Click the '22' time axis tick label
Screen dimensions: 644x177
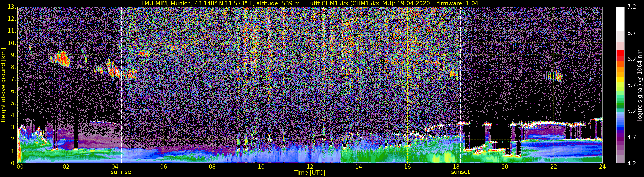tap(554, 167)
